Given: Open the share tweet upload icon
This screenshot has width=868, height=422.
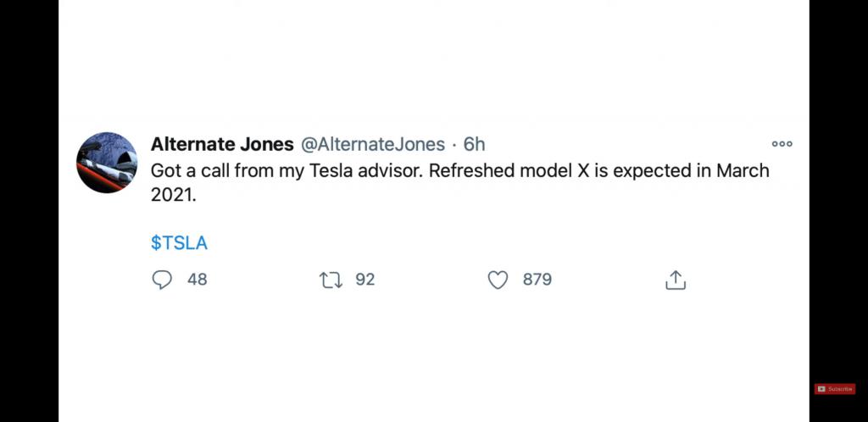Looking at the screenshot, I should 676,280.
